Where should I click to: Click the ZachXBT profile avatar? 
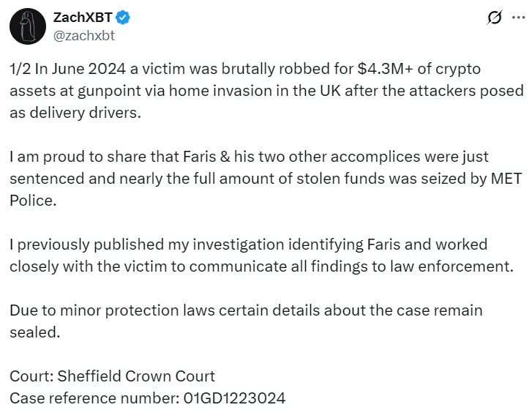pos(27,26)
